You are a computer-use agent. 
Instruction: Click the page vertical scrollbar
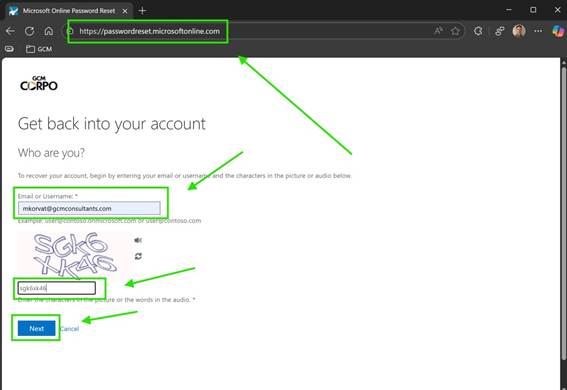(x=563, y=213)
